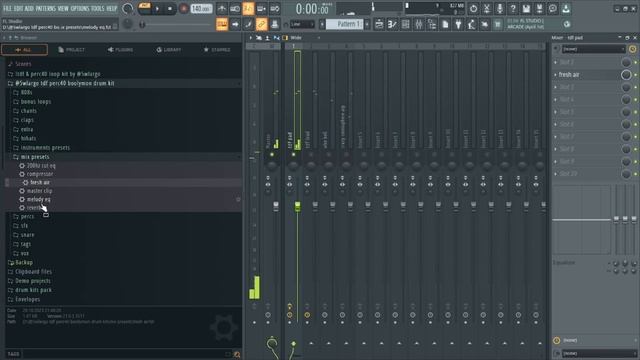640x360 pixels.
Task: Click the microphone recording icon
Action: click(x=500, y=9)
